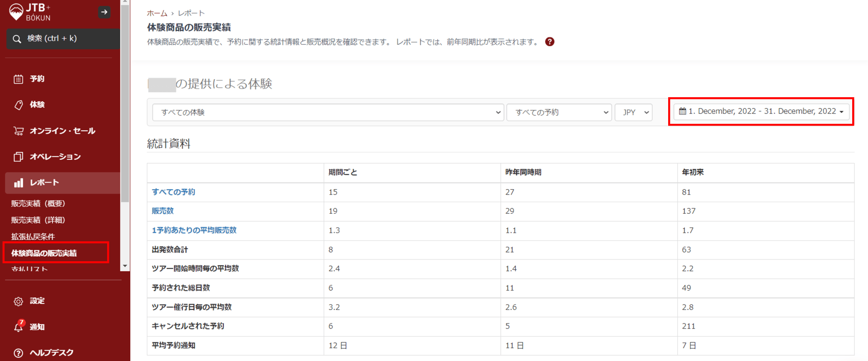This screenshot has width=868, height=361.
Task: Click the 設定 gear icon
Action: [18, 301]
